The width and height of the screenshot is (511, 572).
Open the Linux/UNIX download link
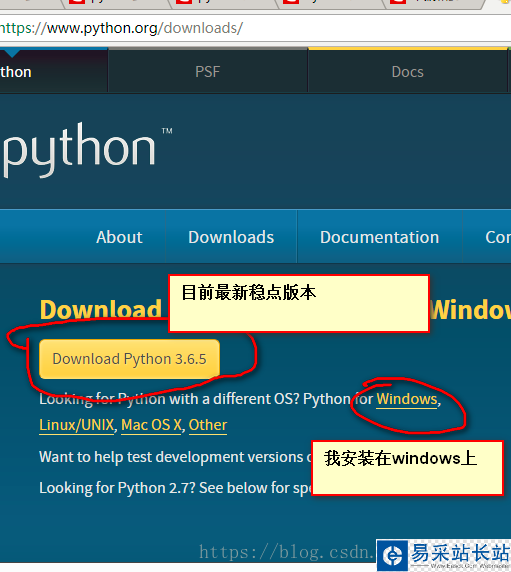[x=77, y=425]
